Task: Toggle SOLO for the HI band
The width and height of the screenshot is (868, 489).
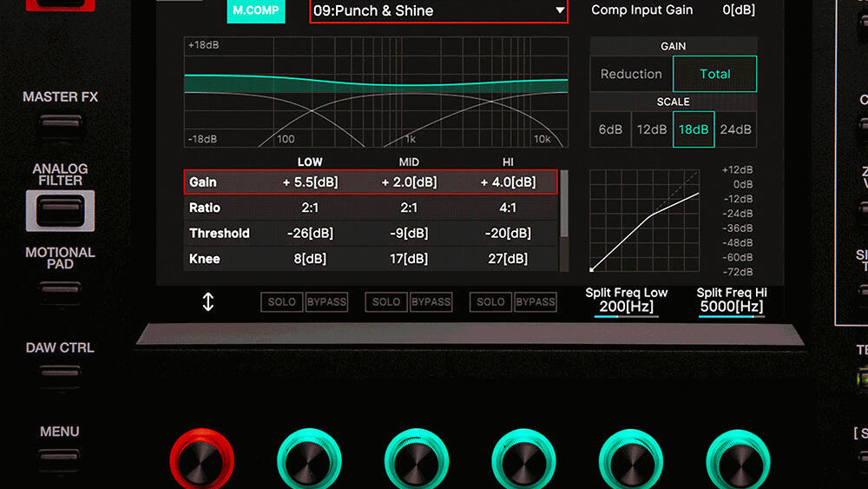Action: click(x=490, y=302)
